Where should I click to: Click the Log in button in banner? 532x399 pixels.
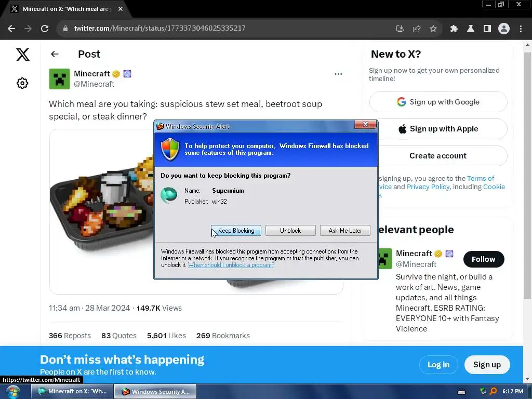(x=438, y=365)
